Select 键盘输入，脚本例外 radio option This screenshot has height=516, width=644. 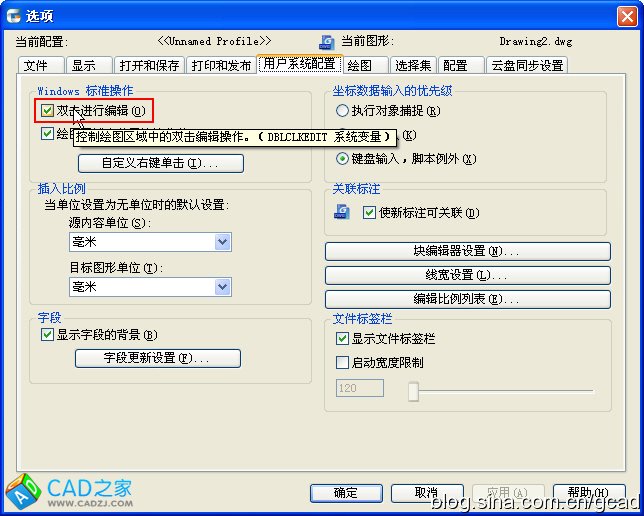(x=343, y=158)
